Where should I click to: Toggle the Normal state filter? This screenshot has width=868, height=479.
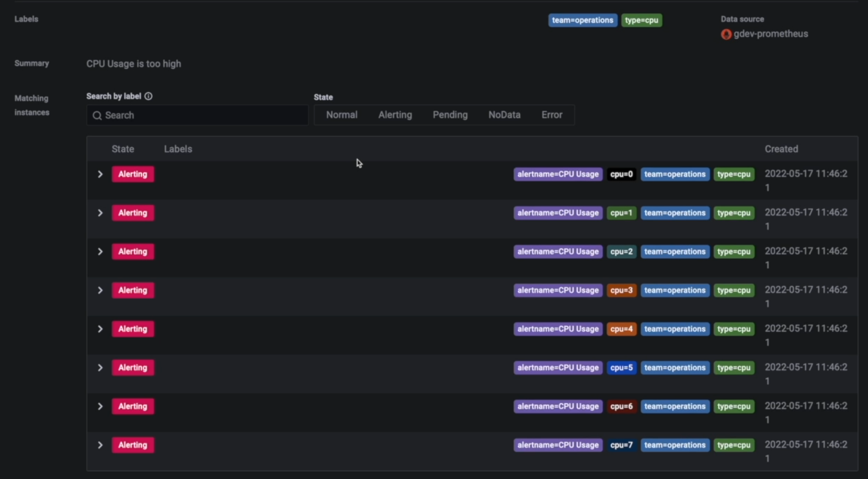(341, 115)
